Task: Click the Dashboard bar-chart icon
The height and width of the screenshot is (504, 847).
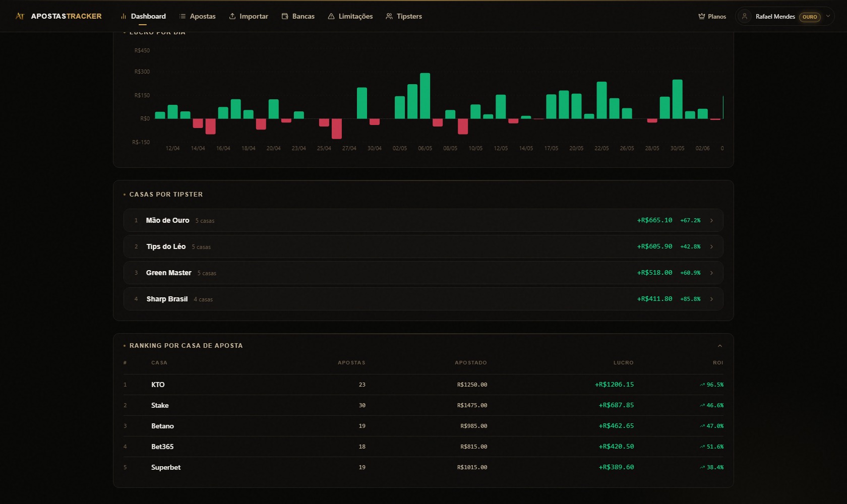Action: 124,16
